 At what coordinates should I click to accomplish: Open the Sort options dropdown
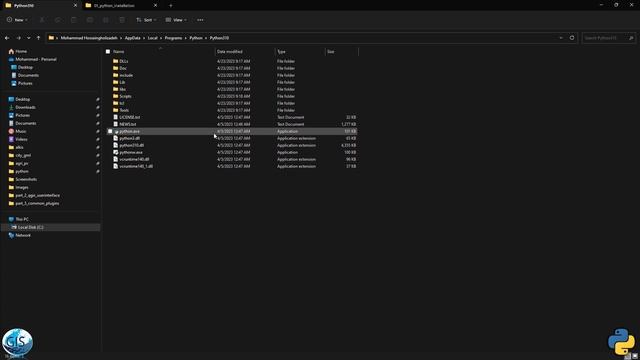146,20
